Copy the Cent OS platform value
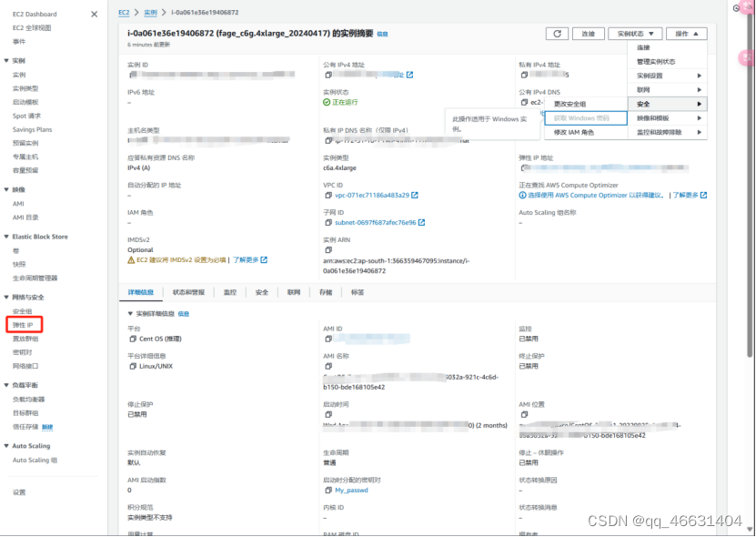Viewport: 756px width, 537px height. [133, 339]
